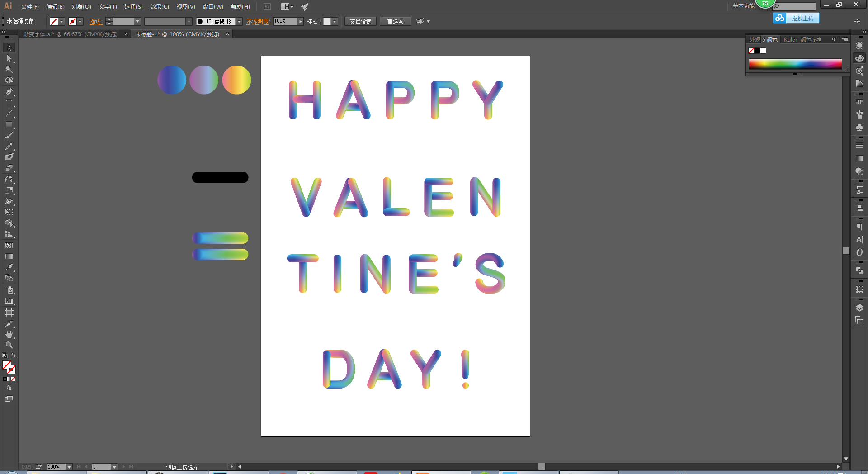Select the Mesh tool
868x474 pixels.
[9, 246]
